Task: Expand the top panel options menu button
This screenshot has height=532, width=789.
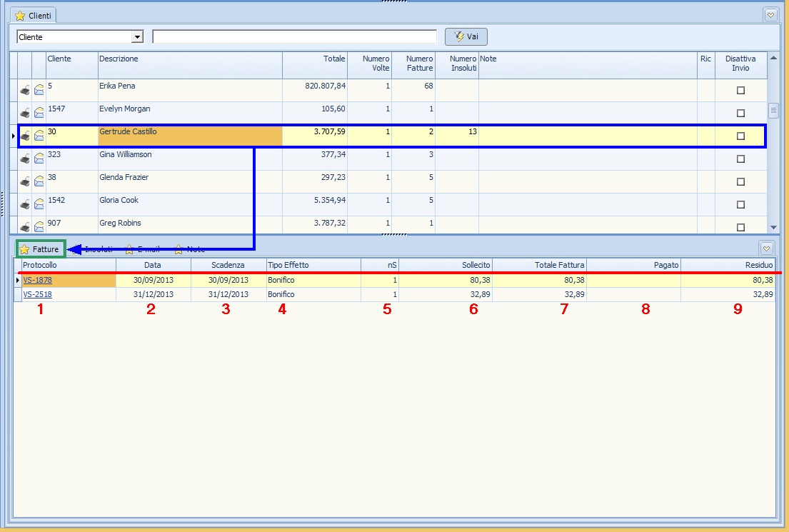Action: point(770,14)
